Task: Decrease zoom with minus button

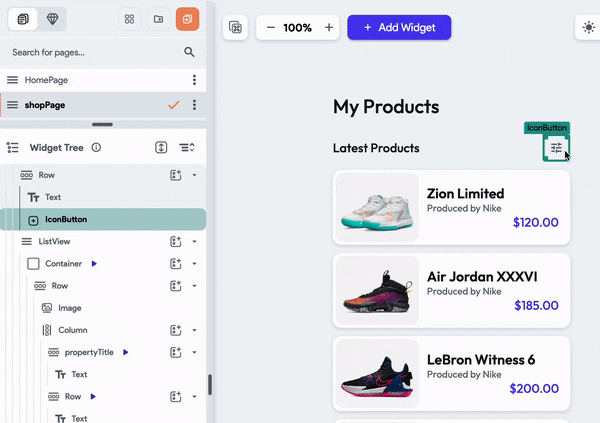Action: pyautogui.click(x=271, y=28)
